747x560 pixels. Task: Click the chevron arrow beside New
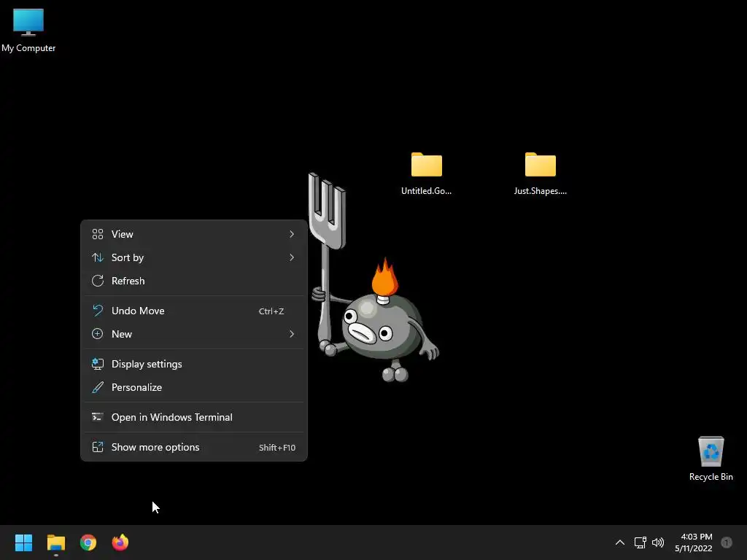(x=292, y=334)
